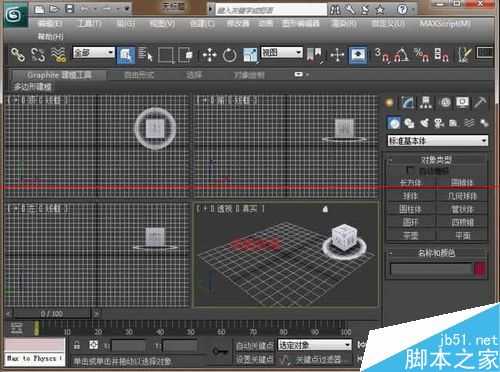Click the Select and Manipulate crosshair icon
This screenshot has height=372, width=500.
[337, 55]
